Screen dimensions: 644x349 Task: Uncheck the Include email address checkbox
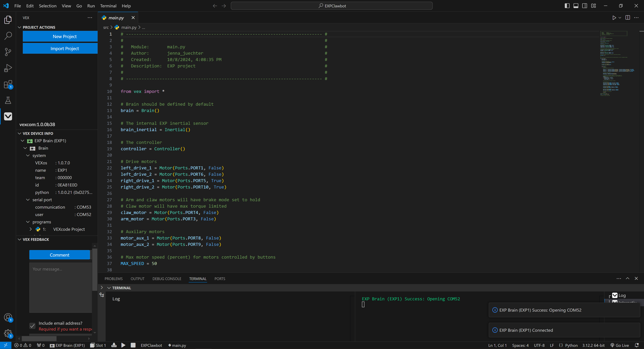pyautogui.click(x=32, y=326)
